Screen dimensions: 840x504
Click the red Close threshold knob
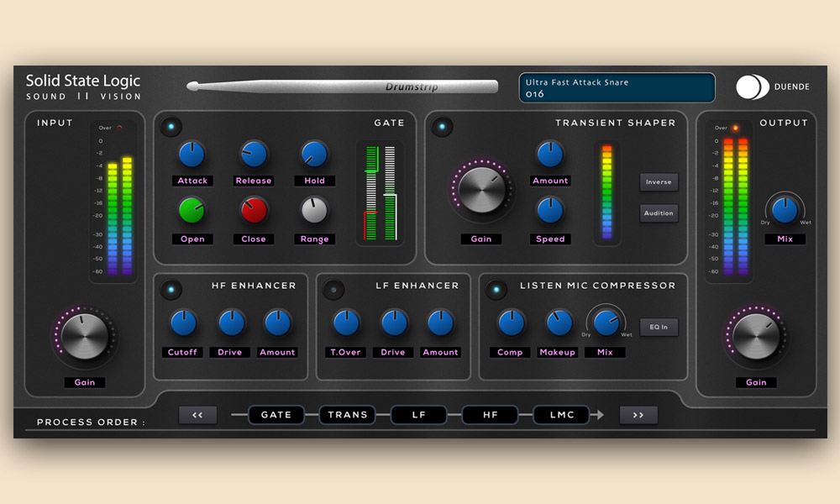point(253,211)
